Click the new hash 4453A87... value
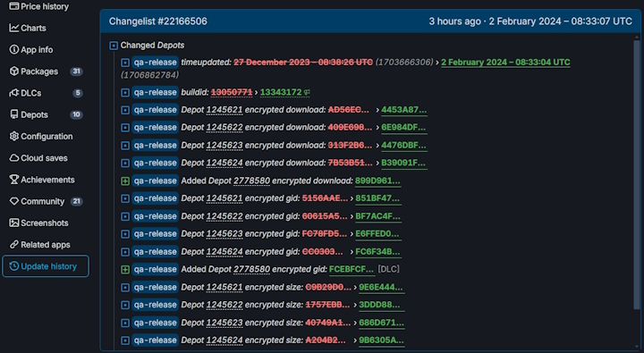The width and height of the screenshot is (644, 353). point(403,110)
